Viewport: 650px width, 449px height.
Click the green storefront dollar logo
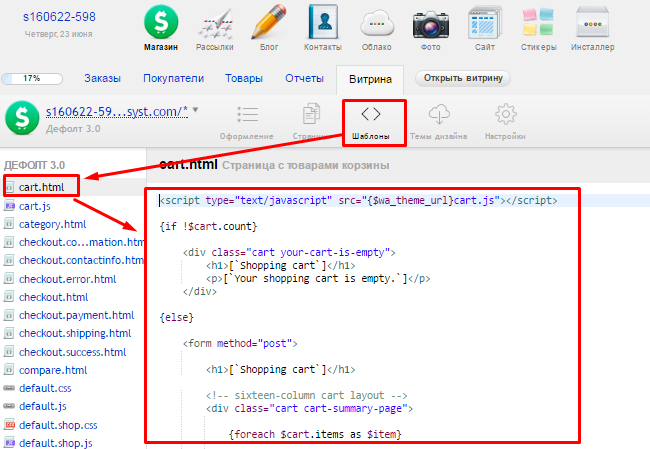(22, 118)
